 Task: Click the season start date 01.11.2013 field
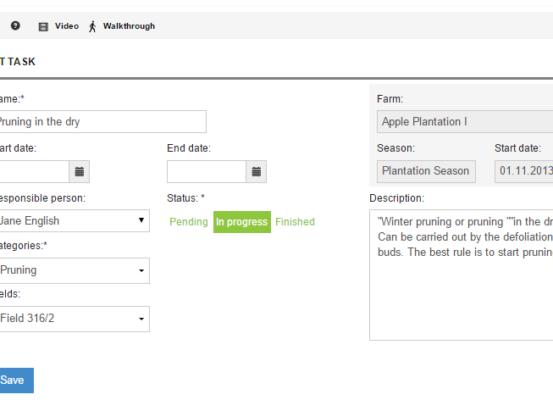coord(524,171)
